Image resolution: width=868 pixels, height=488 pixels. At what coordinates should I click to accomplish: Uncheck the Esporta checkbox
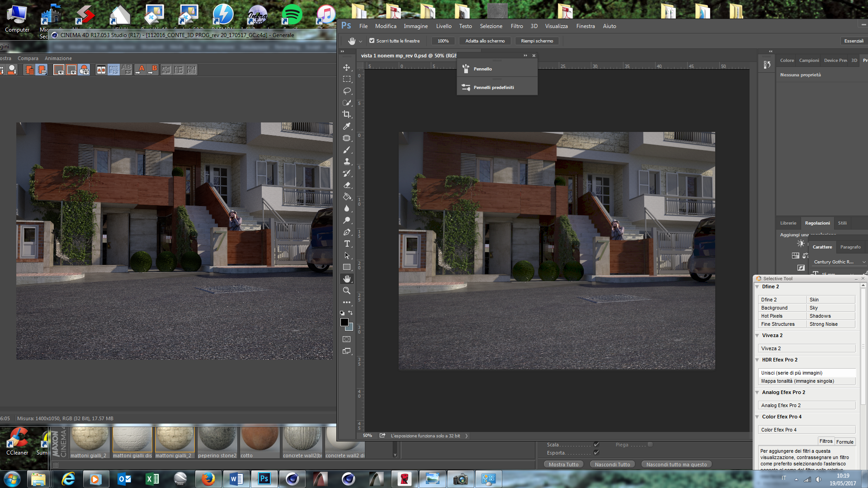tap(596, 453)
